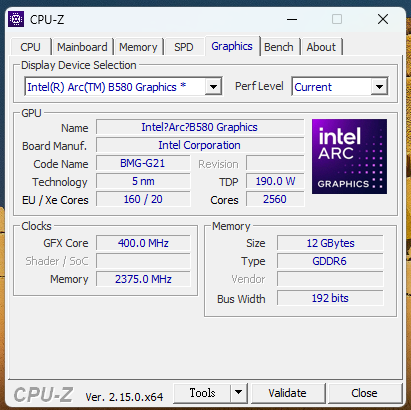
Task: Click the Intel Arc Graphics logo
Action: click(x=349, y=156)
